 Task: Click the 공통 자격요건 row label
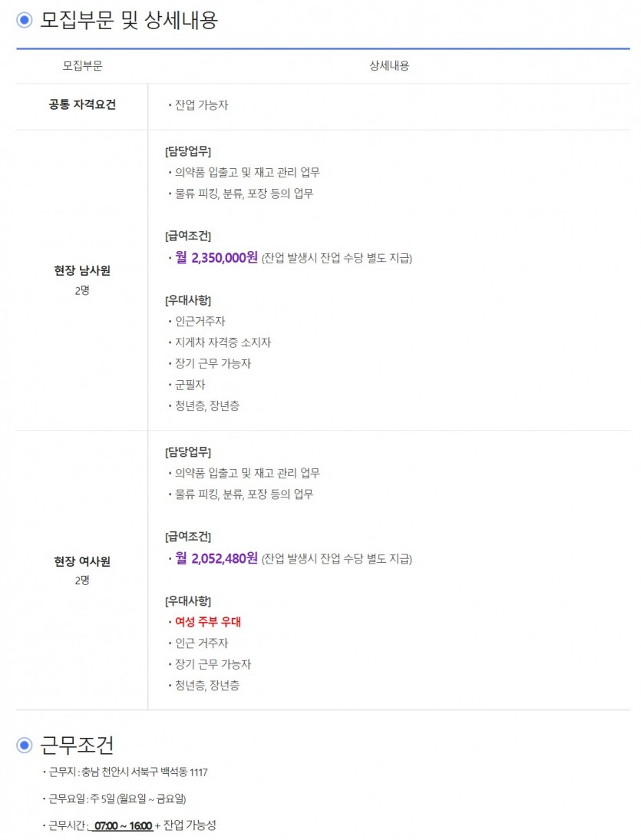point(82,104)
